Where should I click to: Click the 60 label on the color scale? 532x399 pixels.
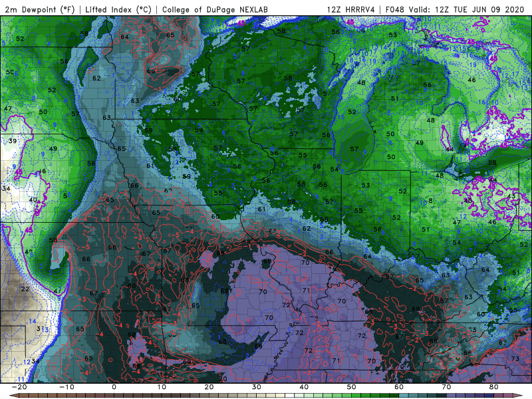[x=399, y=387]
